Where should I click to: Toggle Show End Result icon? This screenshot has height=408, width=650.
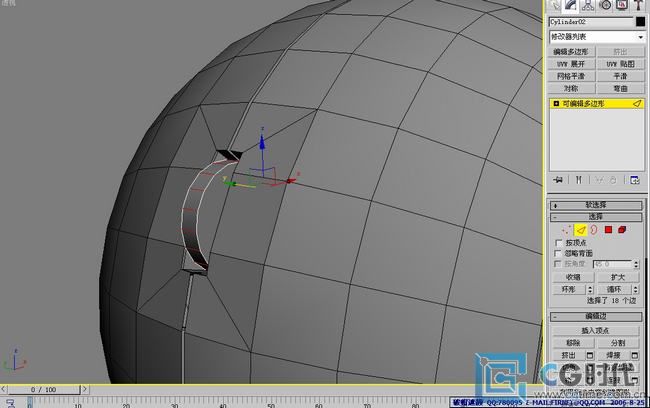579,180
